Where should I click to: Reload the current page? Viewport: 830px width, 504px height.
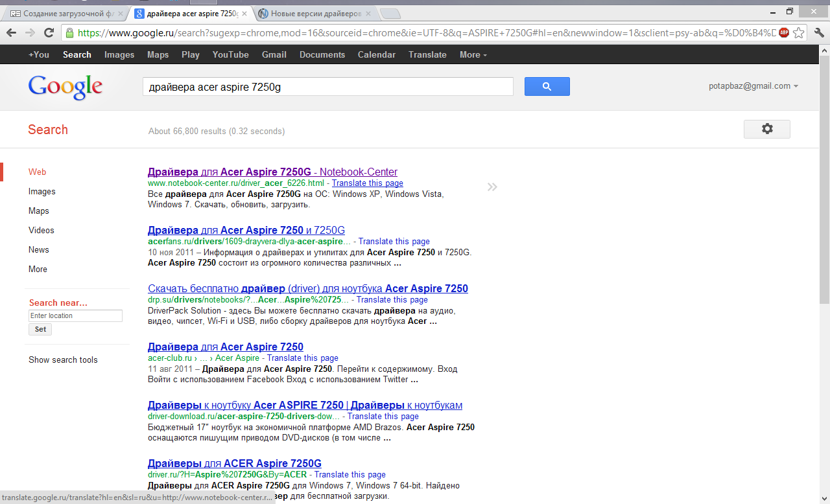point(49,32)
